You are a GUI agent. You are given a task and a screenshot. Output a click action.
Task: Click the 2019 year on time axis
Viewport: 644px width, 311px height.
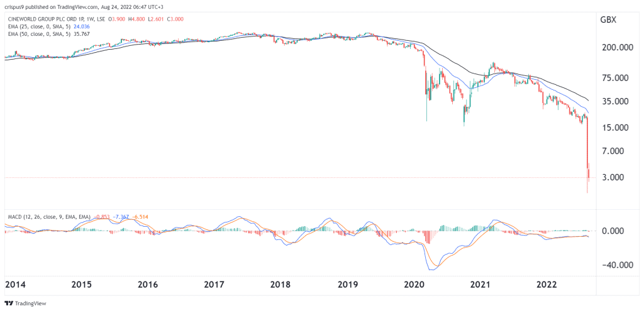(x=347, y=285)
